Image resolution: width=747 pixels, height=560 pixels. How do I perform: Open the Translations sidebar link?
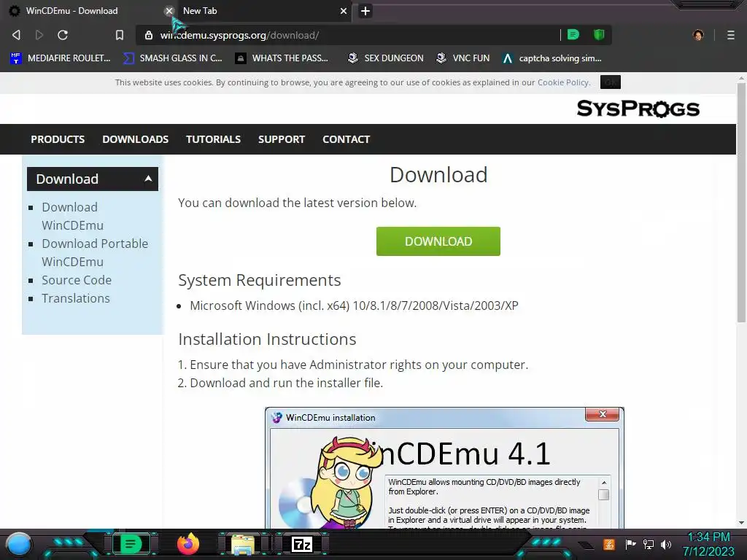click(x=76, y=298)
